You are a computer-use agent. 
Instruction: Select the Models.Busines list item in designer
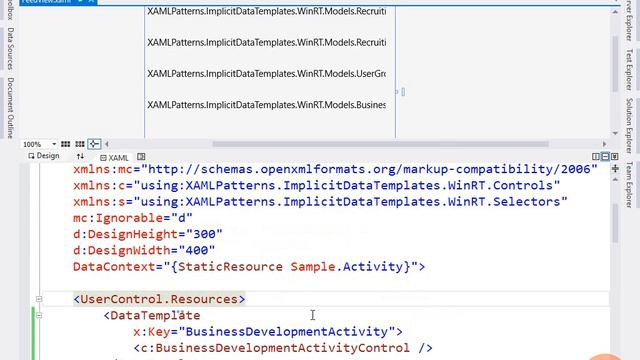(267, 105)
